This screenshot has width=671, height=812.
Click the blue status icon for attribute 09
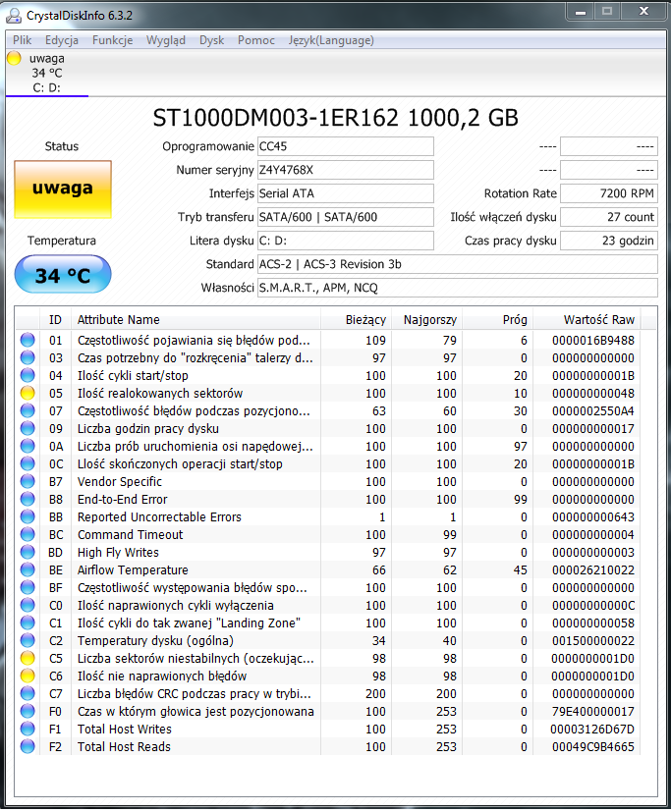28,428
